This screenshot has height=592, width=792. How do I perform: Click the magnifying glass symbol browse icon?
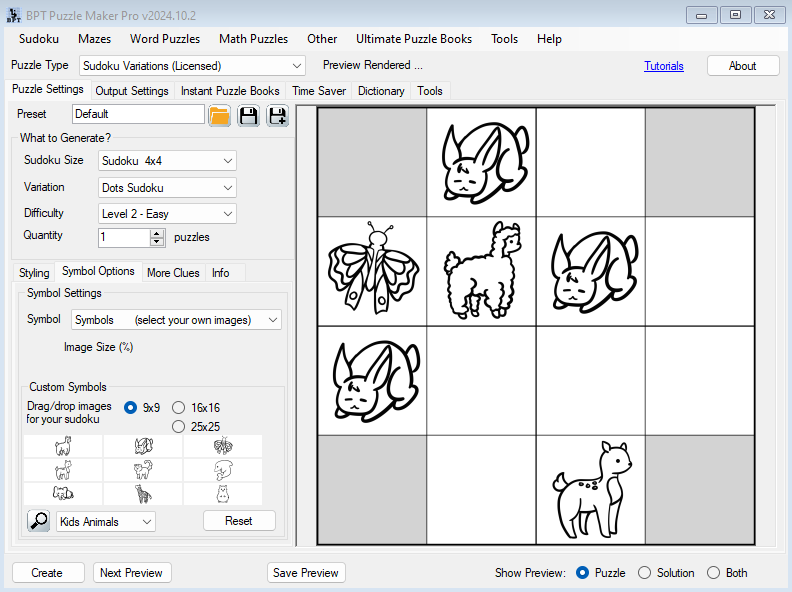38,521
